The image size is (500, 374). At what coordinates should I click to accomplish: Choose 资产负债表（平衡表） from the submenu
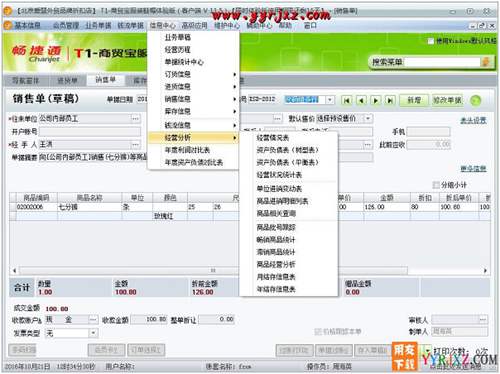click(x=289, y=162)
